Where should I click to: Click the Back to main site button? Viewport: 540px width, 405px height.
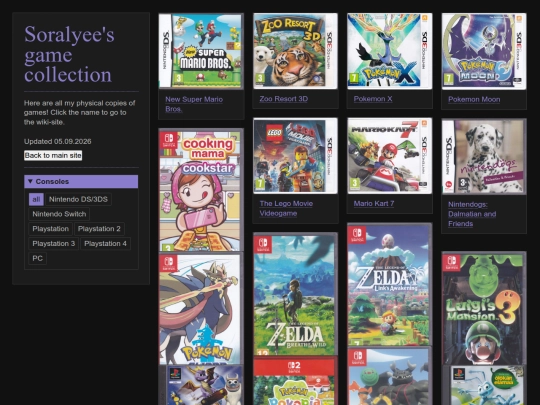point(53,155)
